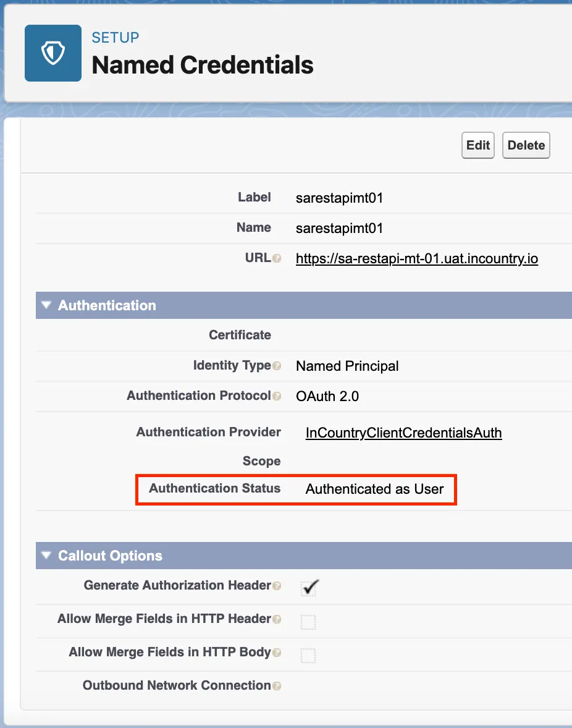
Task: Click the Authenticated as User status text
Action: click(x=374, y=489)
